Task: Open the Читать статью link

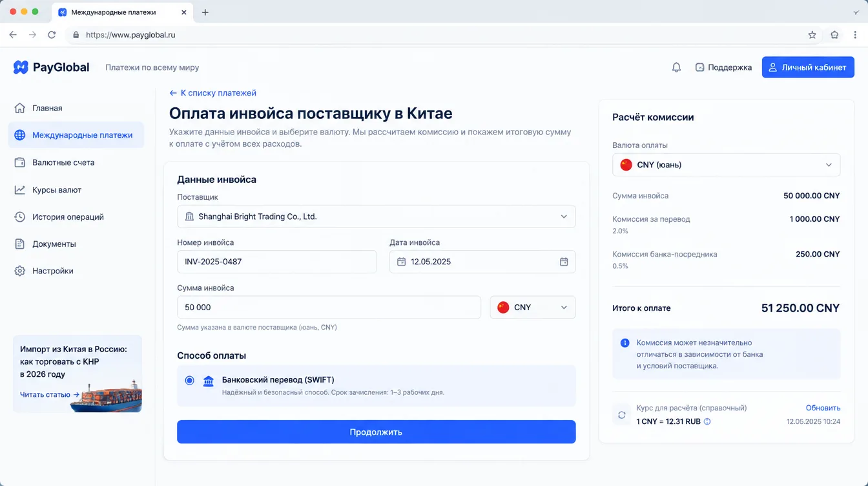Action: click(x=50, y=394)
